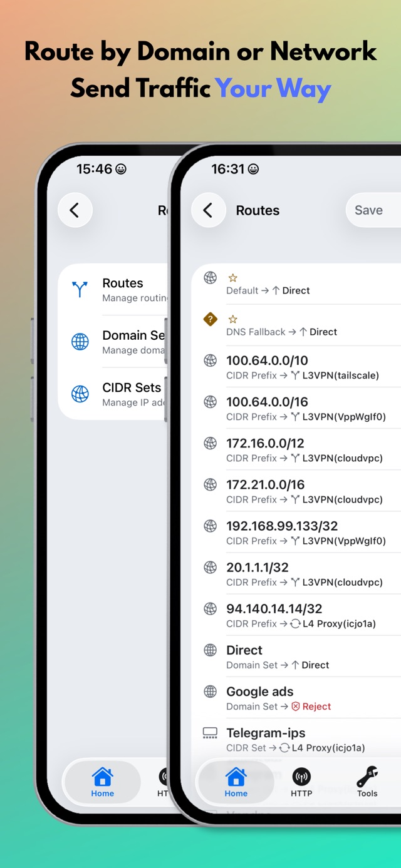The height and width of the screenshot is (868, 401).
Task: Click the 'Routes' title on the front phone
Action: click(x=258, y=210)
